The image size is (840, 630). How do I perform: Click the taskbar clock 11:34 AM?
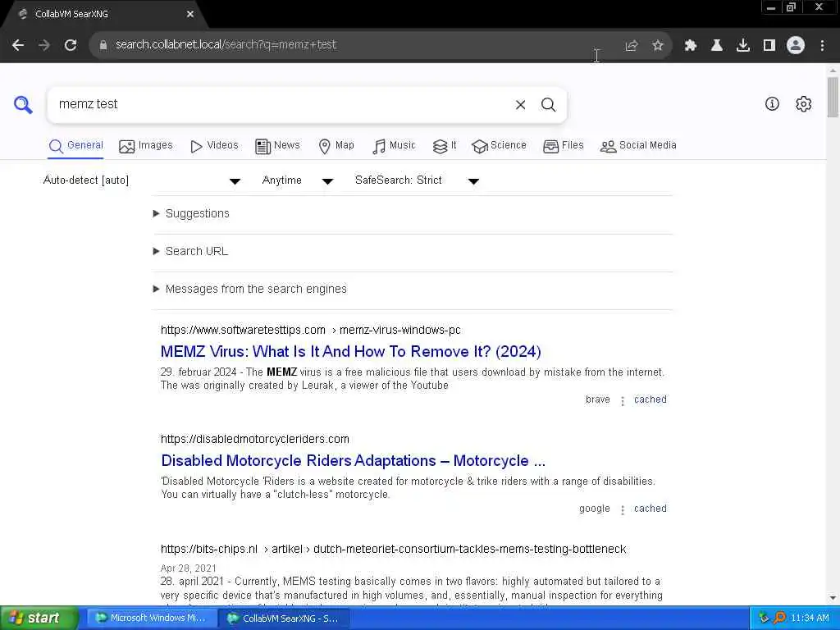click(x=810, y=619)
